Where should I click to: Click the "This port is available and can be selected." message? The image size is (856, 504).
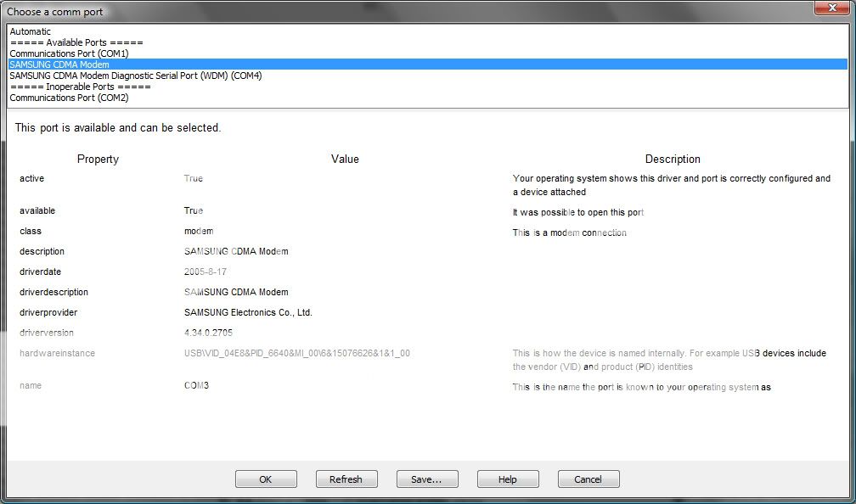tap(118, 127)
